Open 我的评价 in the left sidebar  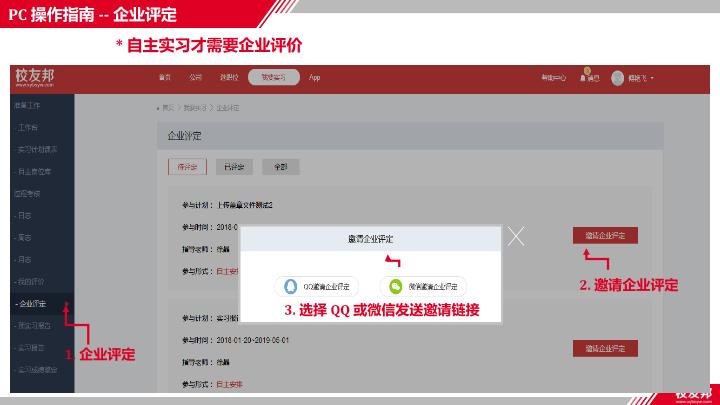click(30, 281)
